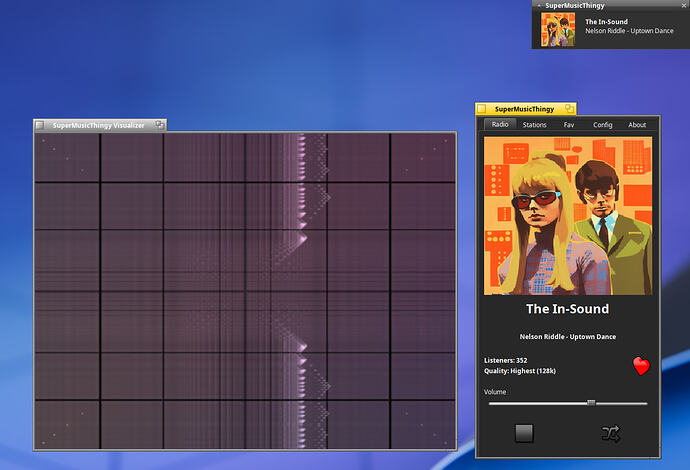Click the shuffle stations icon

(610, 433)
